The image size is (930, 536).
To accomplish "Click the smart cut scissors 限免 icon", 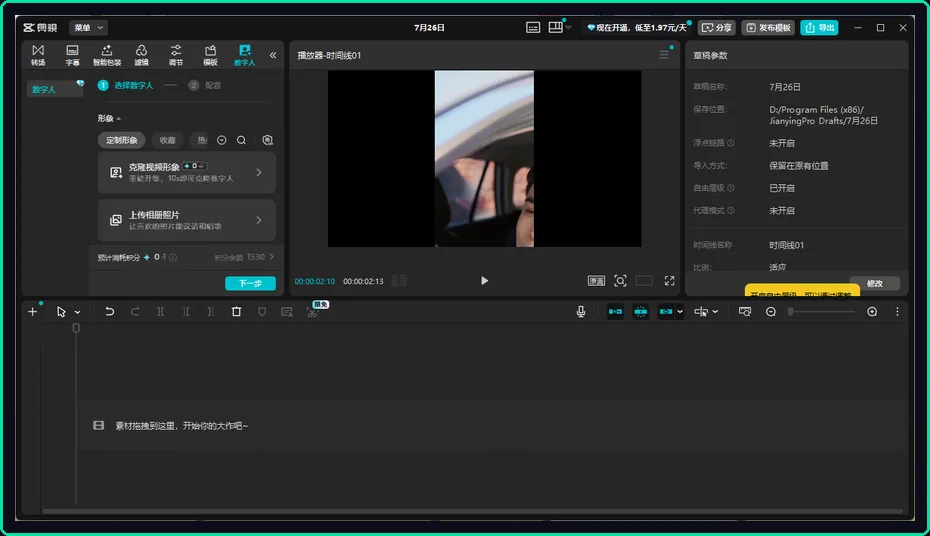I will click(x=313, y=311).
